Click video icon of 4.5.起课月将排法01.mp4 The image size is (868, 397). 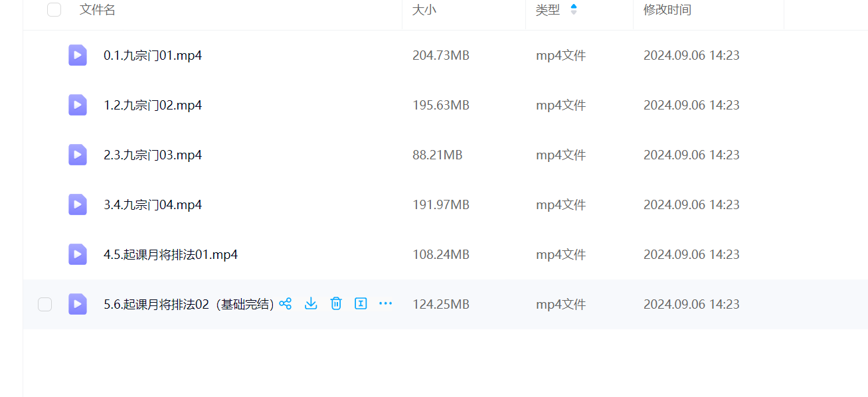pos(78,254)
